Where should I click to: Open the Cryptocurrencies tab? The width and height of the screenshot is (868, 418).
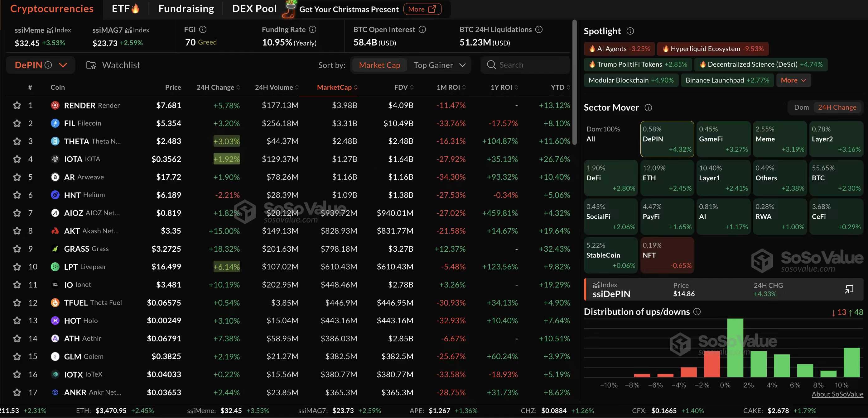point(52,9)
